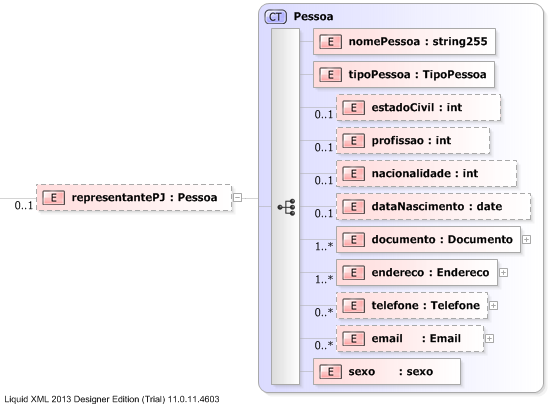The image size is (557, 404).
Task: Click the E icon of profissao
Action: point(353,141)
